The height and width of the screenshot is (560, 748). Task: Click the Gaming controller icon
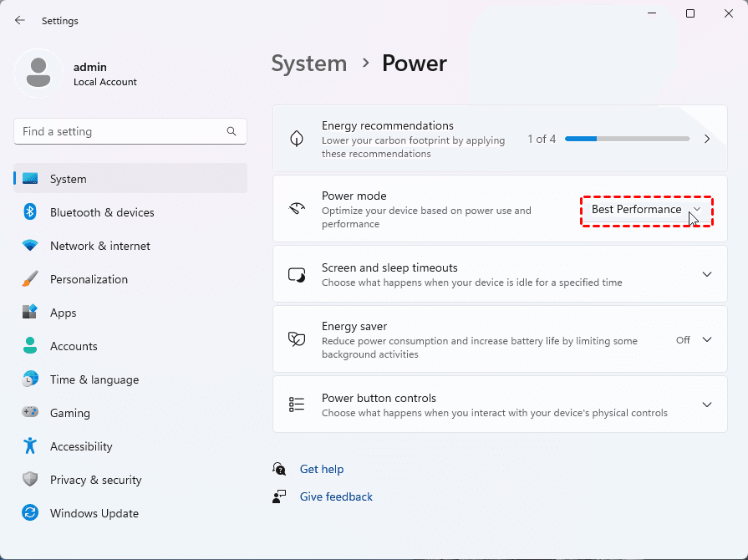(30, 413)
